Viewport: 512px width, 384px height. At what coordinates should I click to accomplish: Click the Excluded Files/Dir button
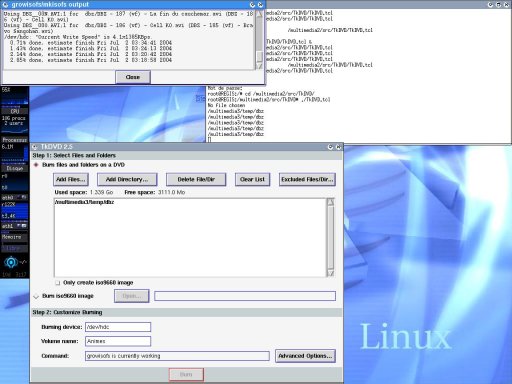(307, 179)
